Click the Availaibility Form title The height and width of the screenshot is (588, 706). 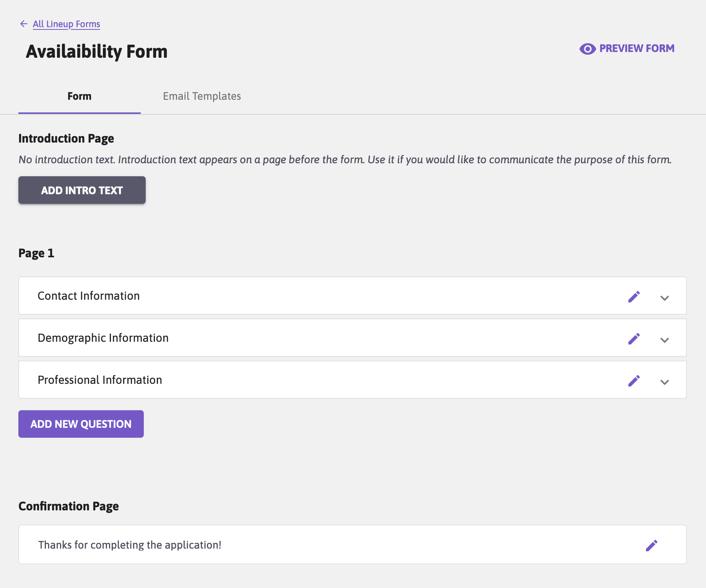point(96,51)
